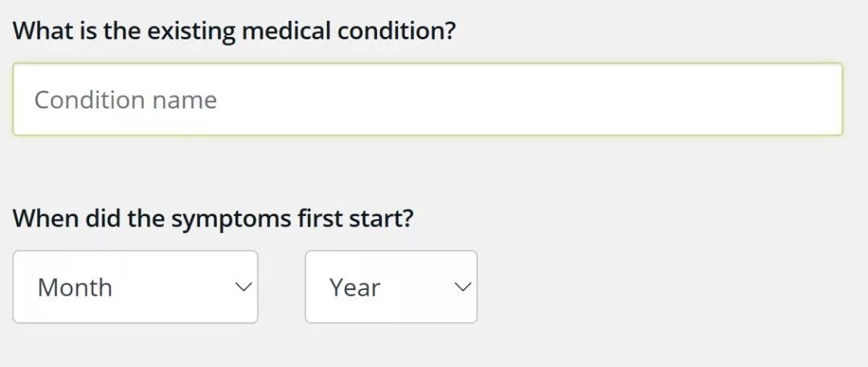
Task: Focus the existing medical condition text box
Action: click(x=427, y=100)
